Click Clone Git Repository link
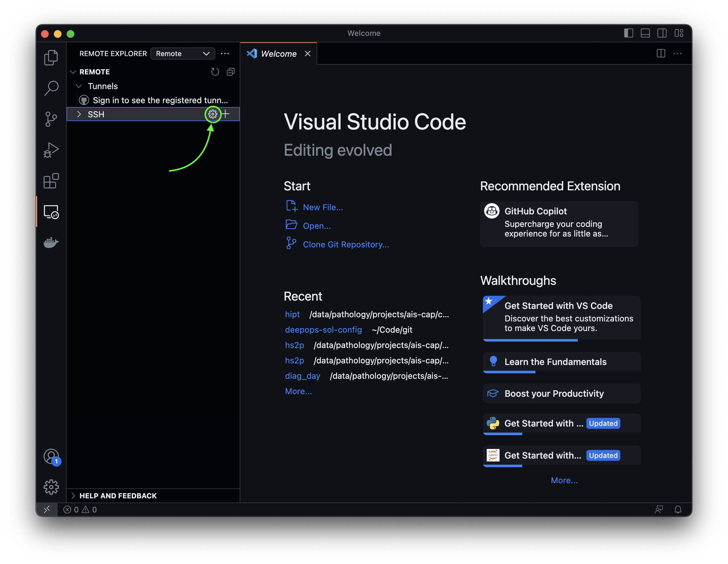728x564 pixels. click(x=346, y=244)
